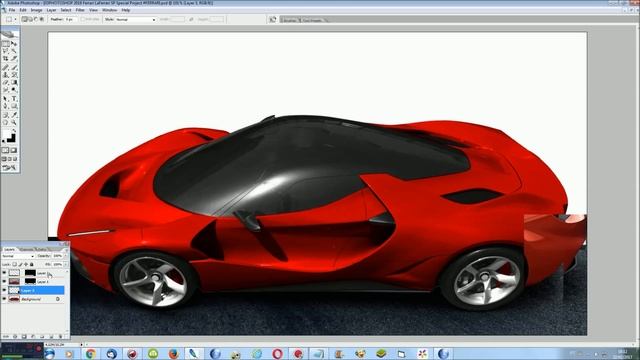Select the Hand tool
The width and height of the screenshot is (640, 360).
[x=5, y=122]
